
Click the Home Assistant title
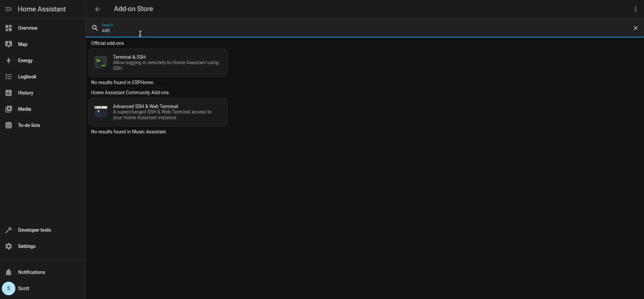click(x=42, y=9)
